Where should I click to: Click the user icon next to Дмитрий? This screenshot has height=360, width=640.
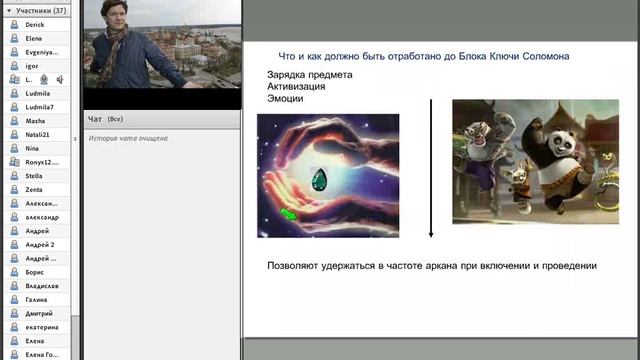pos(14,313)
